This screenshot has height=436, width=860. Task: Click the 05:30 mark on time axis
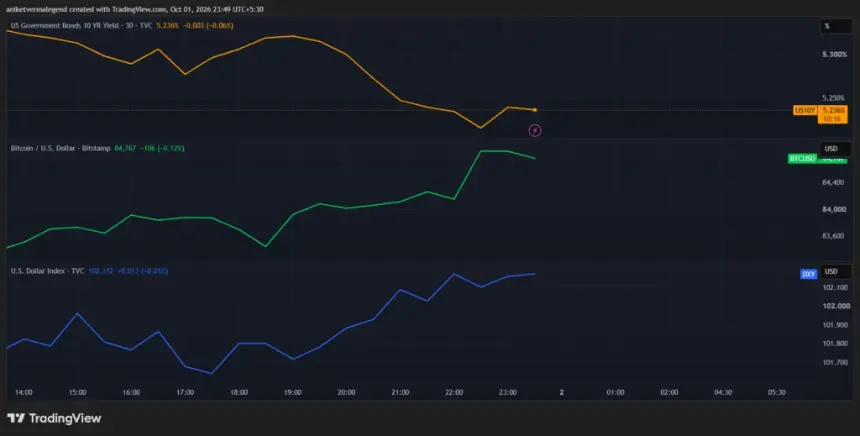pos(777,393)
